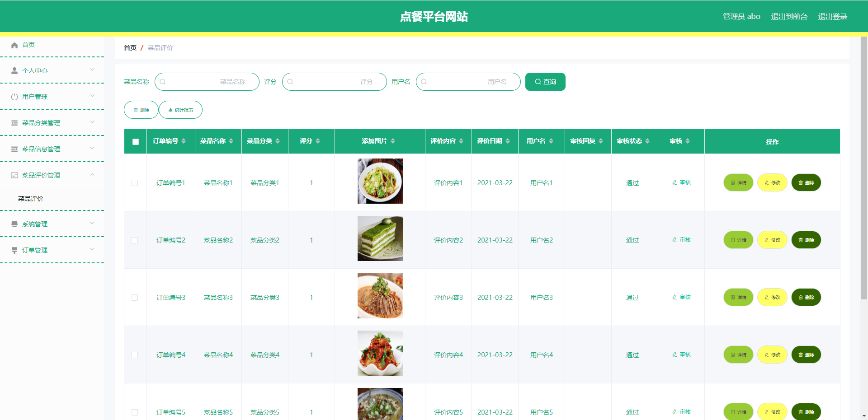Image resolution: width=868 pixels, height=420 pixels.
Task: Toggle the select-all checkbox in table header
Action: 136,142
